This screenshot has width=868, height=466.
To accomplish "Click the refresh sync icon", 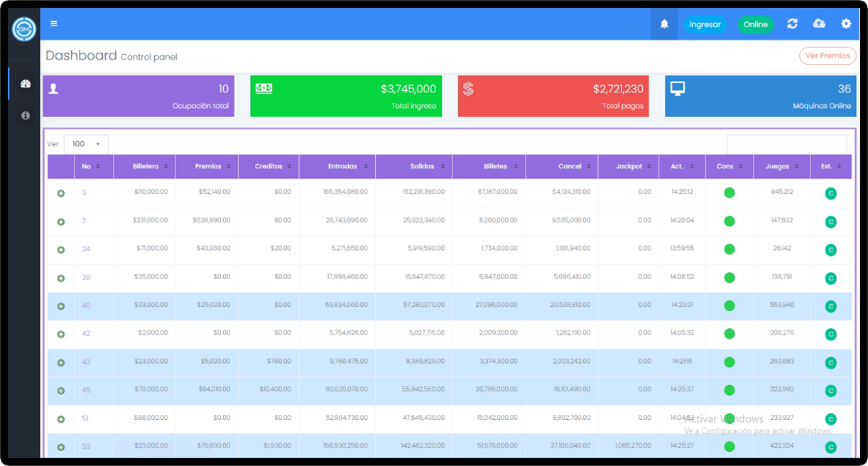I will tap(792, 24).
